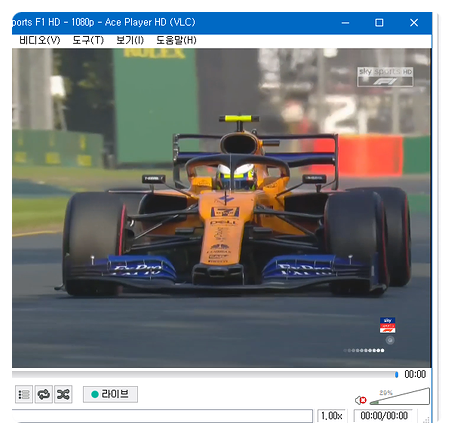Open the 도움말(H) menu
Screen dimensions: 454x435
[x=176, y=40]
